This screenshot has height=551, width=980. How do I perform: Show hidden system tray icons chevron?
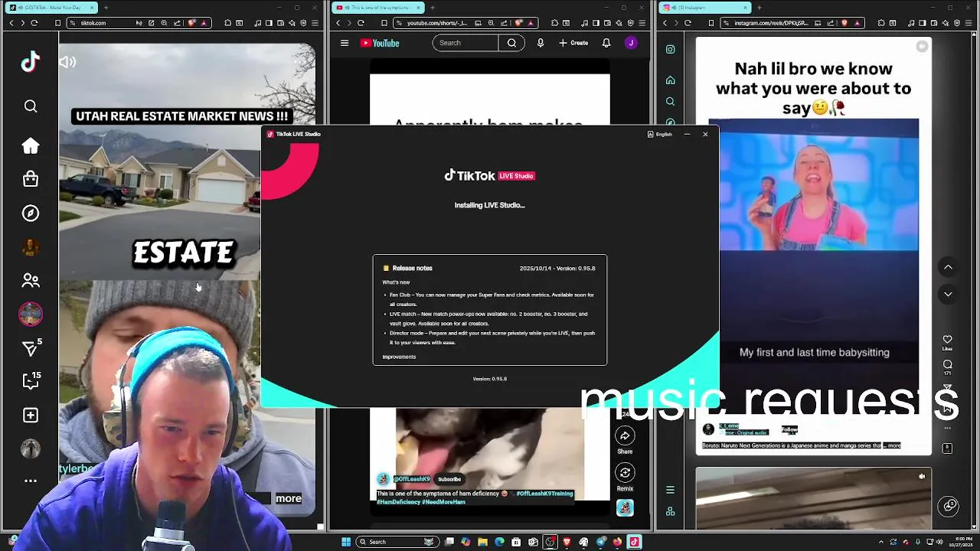tap(880, 542)
